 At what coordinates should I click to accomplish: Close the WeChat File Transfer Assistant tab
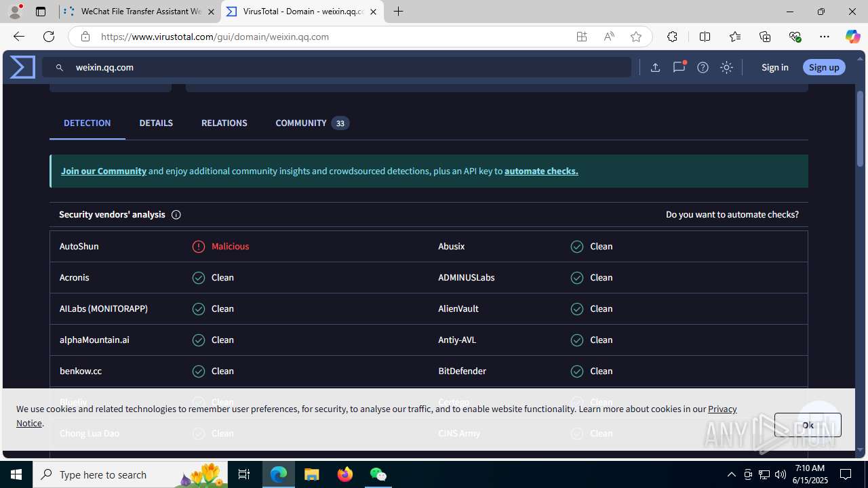click(211, 12)
